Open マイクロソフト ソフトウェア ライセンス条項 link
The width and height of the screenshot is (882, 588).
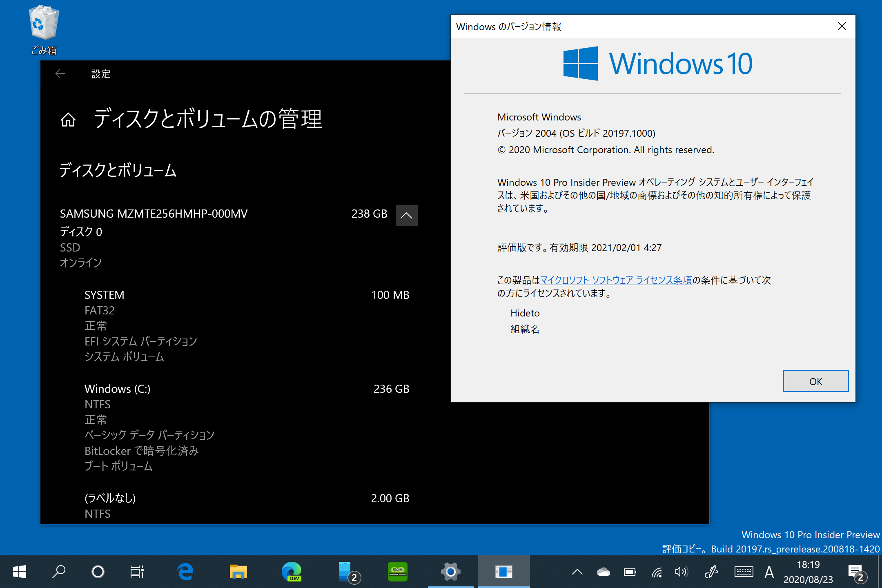[616, 280]
